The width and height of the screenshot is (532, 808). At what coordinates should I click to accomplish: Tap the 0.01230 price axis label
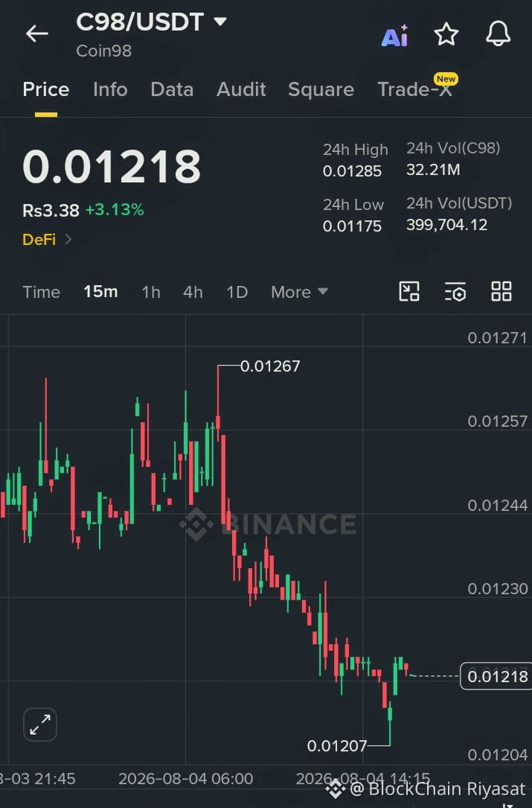[x=498, y=589]
